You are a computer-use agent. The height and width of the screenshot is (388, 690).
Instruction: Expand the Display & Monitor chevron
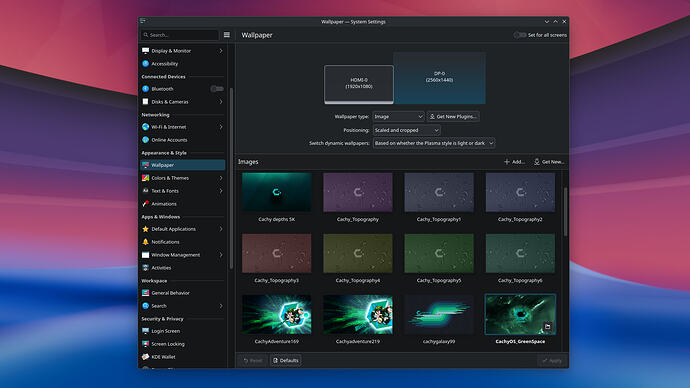point(221,51)
